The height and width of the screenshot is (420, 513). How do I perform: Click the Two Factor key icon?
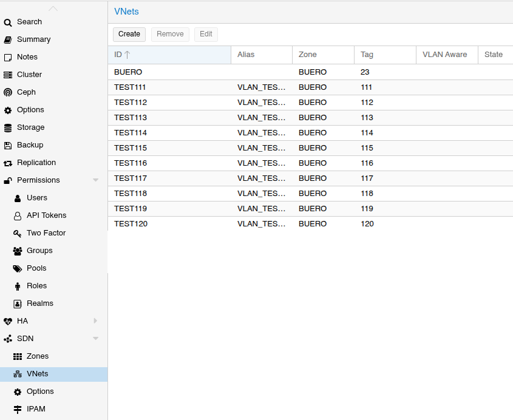tap(18, 233)
